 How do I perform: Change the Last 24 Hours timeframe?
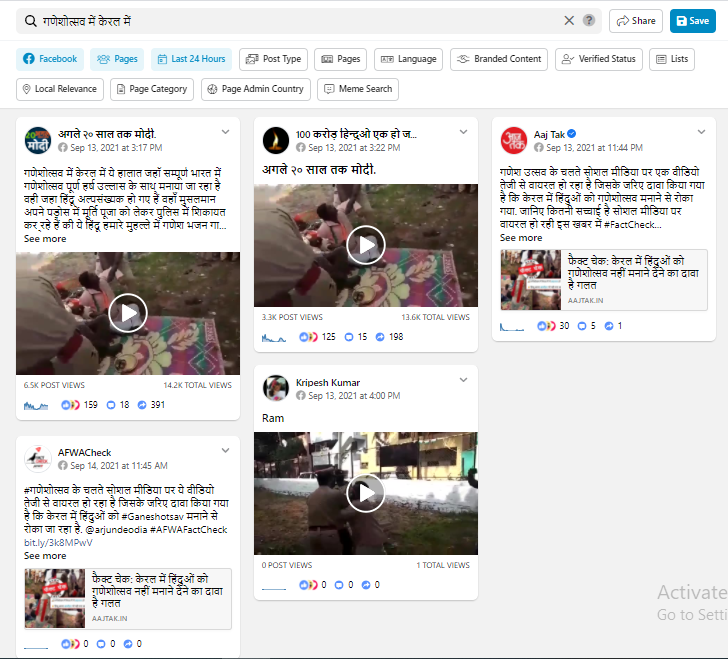click(x=191, y=59)
